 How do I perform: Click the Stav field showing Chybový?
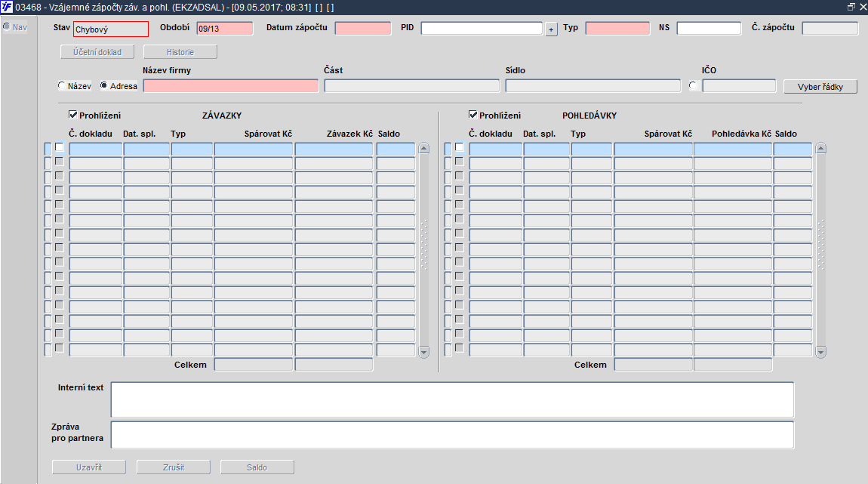111,29
